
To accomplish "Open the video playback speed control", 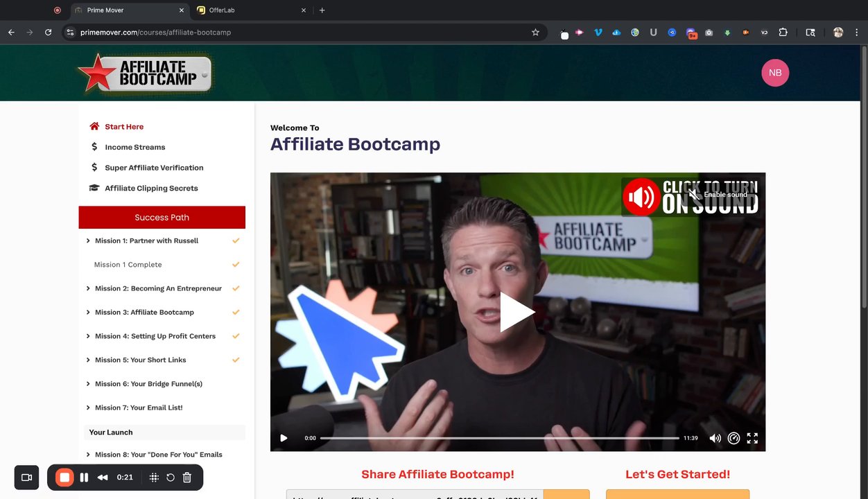I will pyautogui.click(x=734, y=438).
